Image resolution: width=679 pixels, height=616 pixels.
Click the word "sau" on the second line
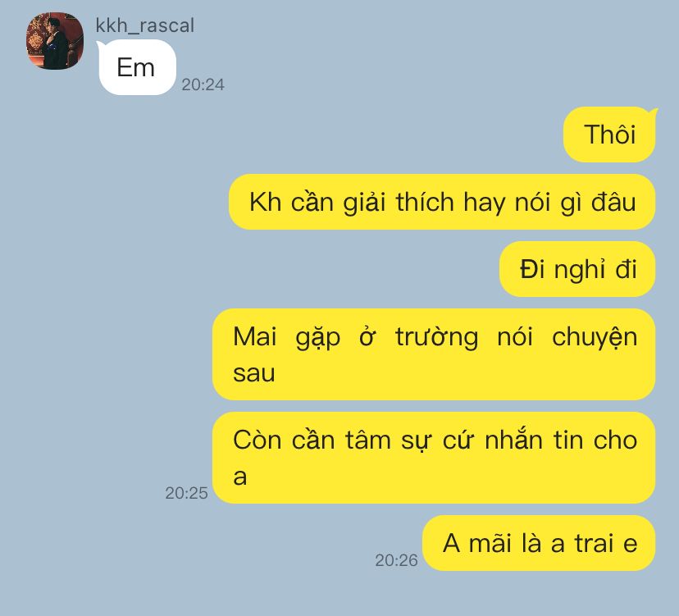tap(254, 373)
